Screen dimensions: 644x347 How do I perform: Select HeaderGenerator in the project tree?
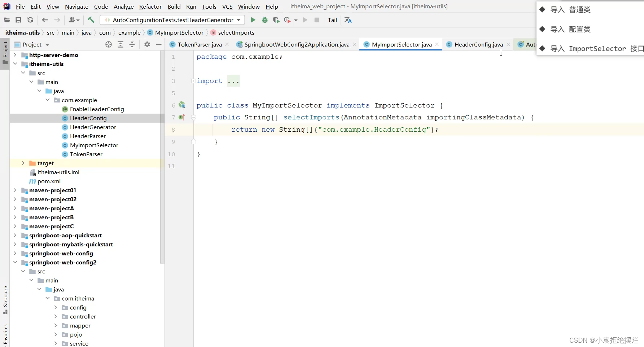point(93,127)
